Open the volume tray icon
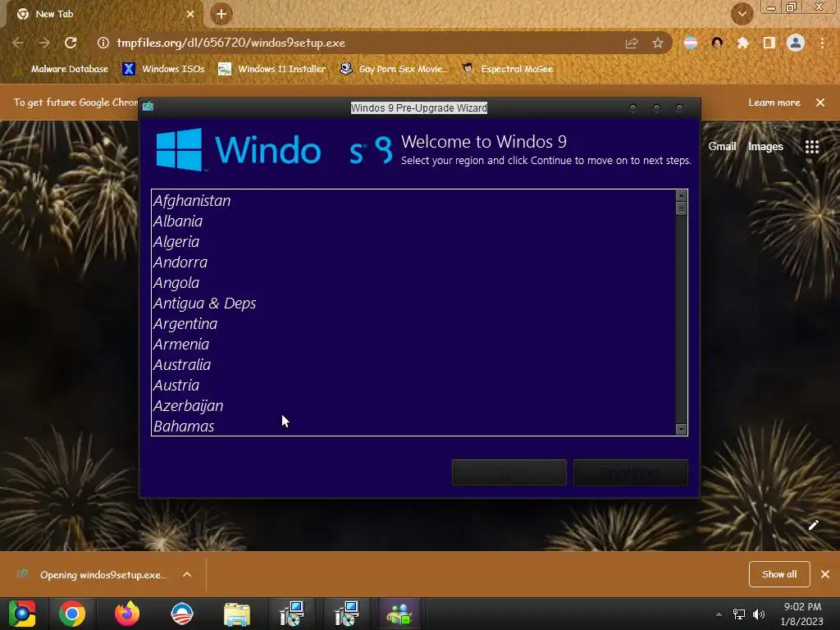The image size is (840, 630). coord(759,614)
